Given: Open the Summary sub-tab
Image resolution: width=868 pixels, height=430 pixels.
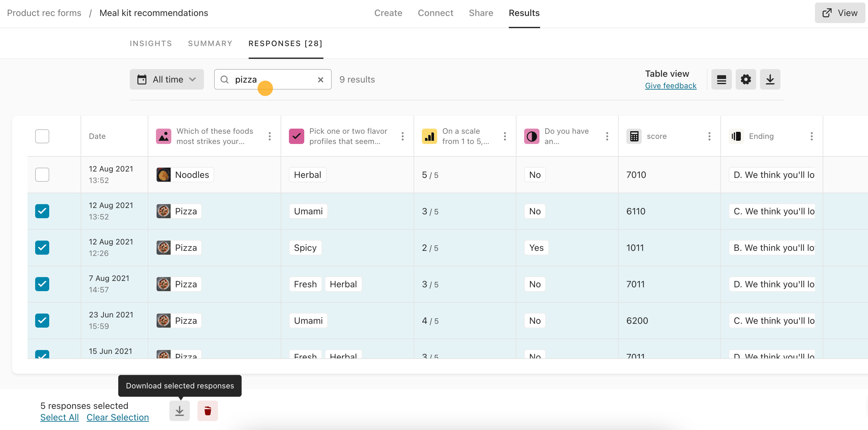Looking at the screenshot, I should [210, 44].
